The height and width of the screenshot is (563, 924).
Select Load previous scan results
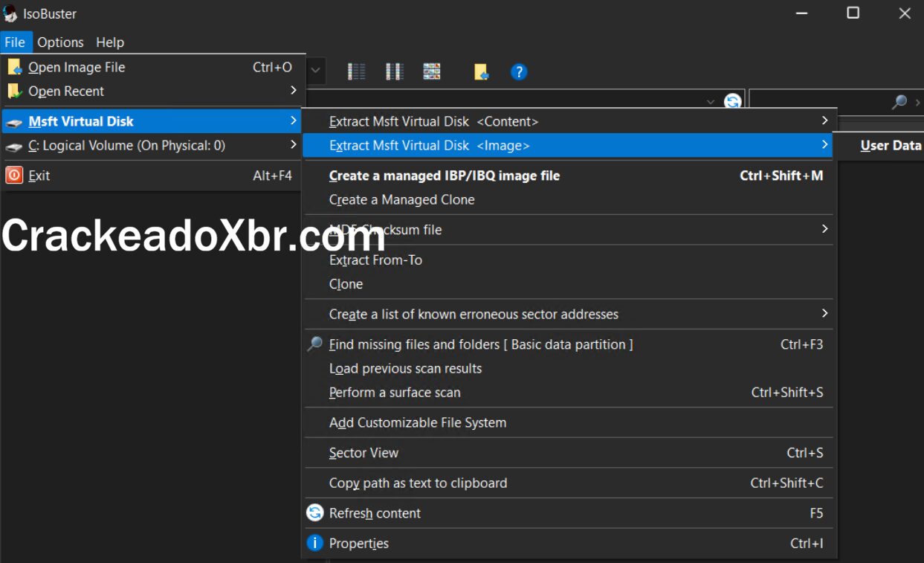(569, 368)
